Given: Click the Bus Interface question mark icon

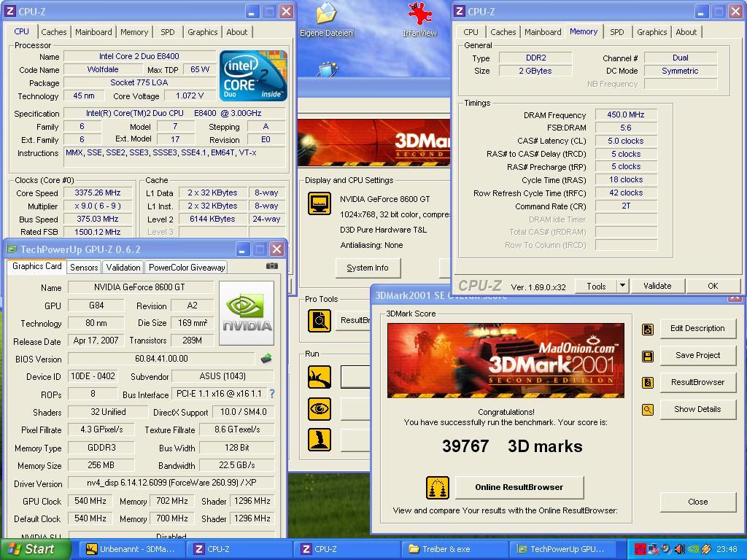Looking at the screenshot, I should [x=272, y=394].
